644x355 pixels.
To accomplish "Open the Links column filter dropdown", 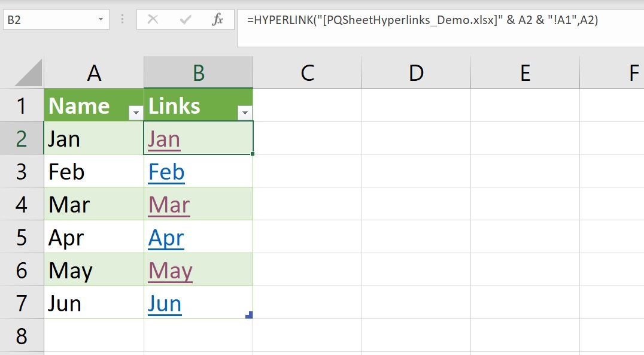I will point(245,112).
